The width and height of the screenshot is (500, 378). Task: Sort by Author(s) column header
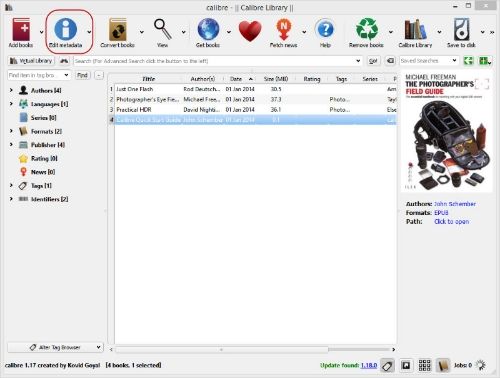tap(203, 79)
